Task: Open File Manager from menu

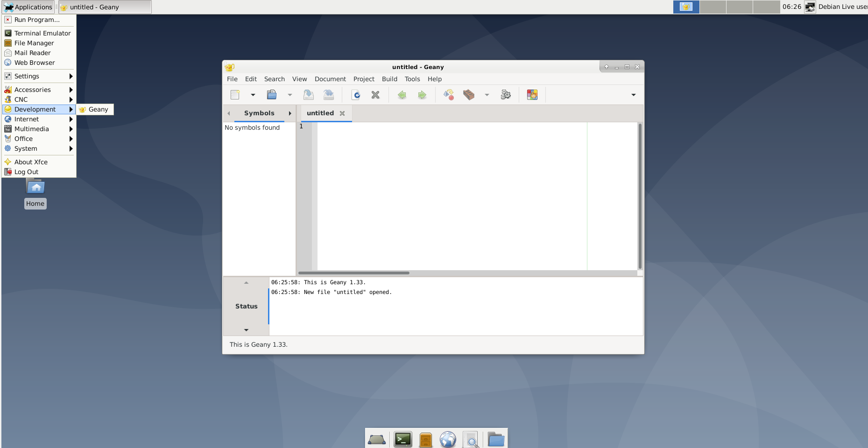Action: tap(39, 43)
